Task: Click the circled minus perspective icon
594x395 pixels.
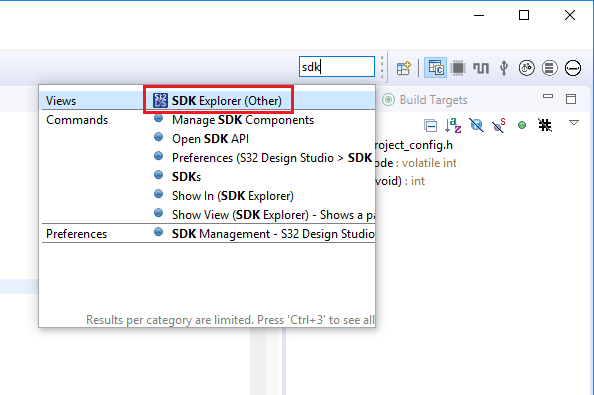Action: [573, 68]
